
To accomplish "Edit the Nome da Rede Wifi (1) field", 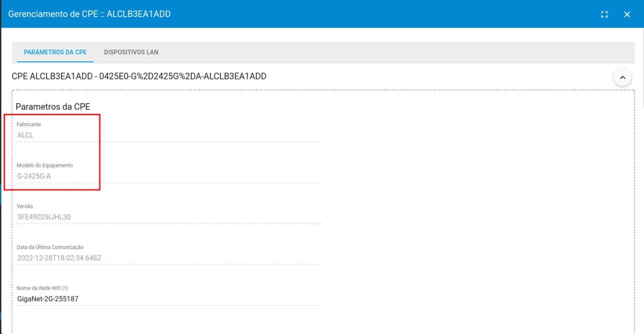I will coord(170,299).
